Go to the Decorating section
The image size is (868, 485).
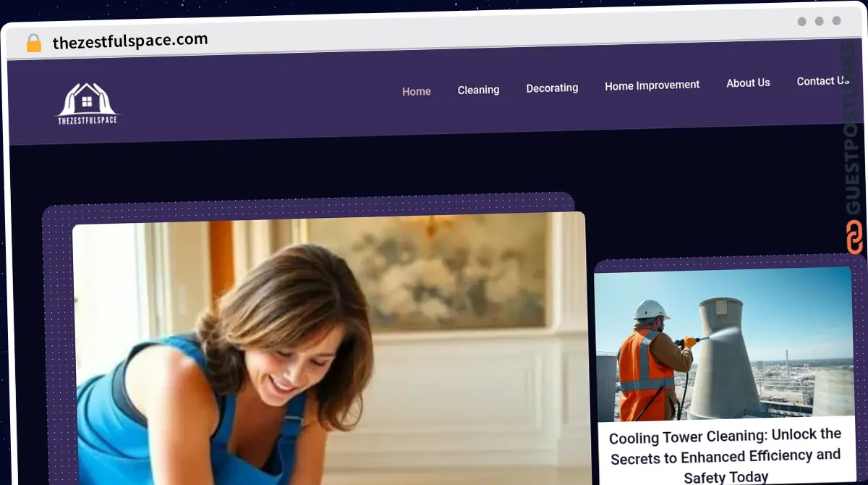coord(552,88)
